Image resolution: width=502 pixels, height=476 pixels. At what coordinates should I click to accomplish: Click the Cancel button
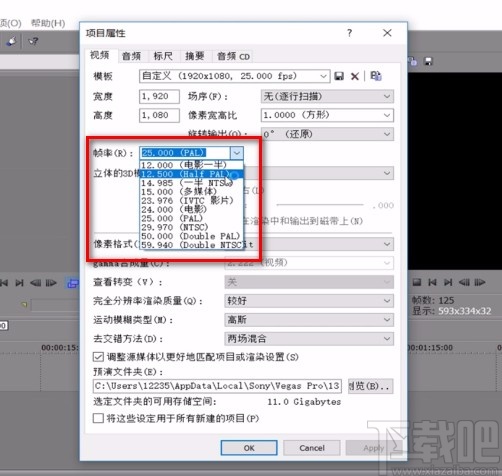[312, 448]
